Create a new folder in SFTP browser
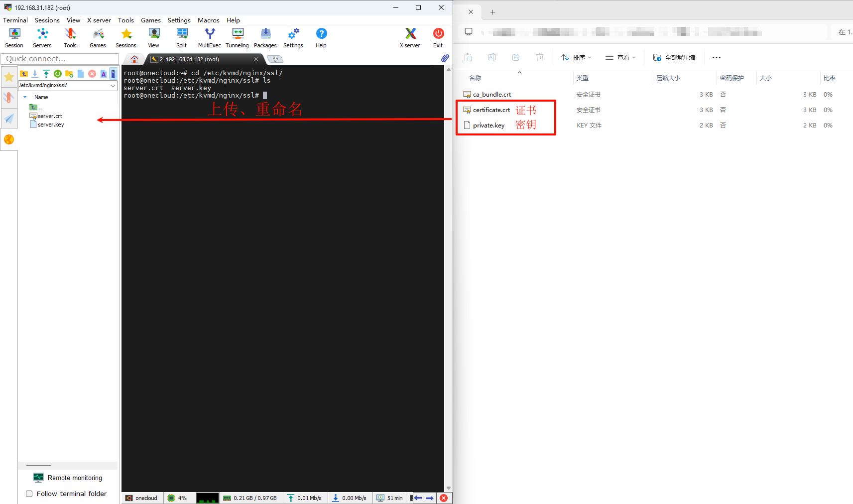Image resolution: width=853 pixels, height=504 pixels. [x=69, y=74]
